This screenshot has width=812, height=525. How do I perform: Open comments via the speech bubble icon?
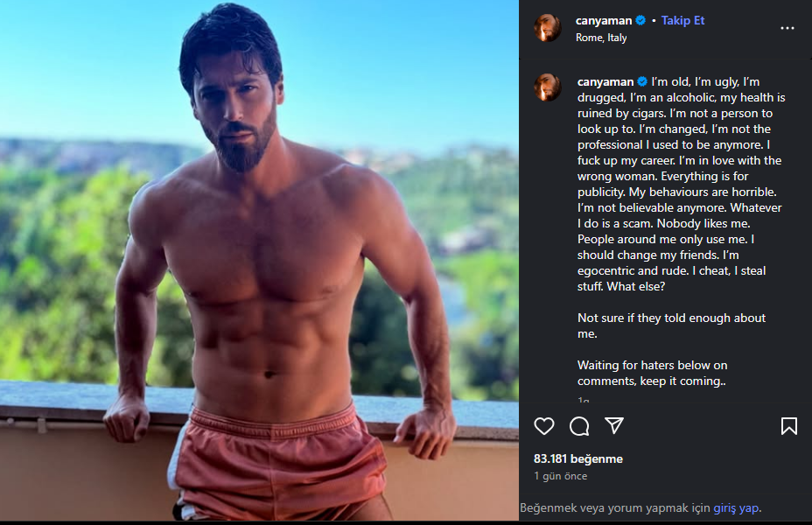pyautogui.click(x=579, y=426)
